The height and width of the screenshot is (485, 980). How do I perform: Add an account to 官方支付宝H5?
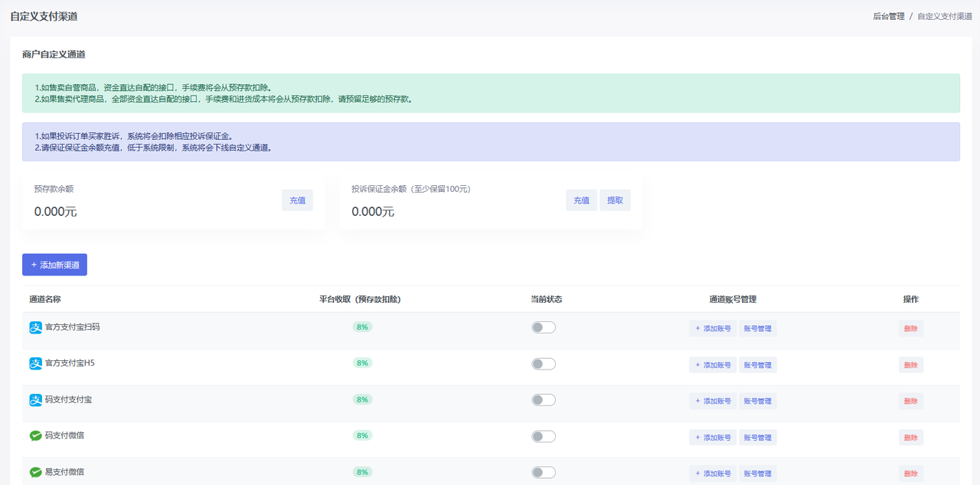click(x=713, y=365)
